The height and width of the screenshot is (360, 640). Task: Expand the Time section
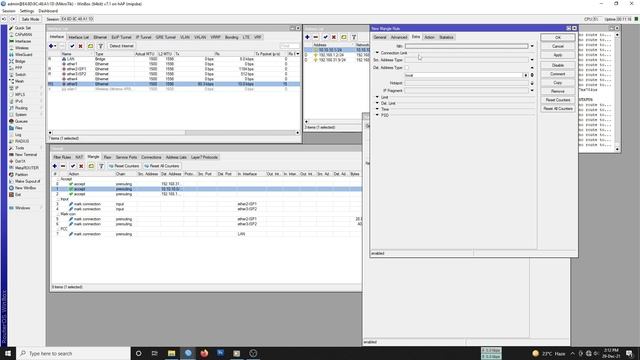click(377, 109)
